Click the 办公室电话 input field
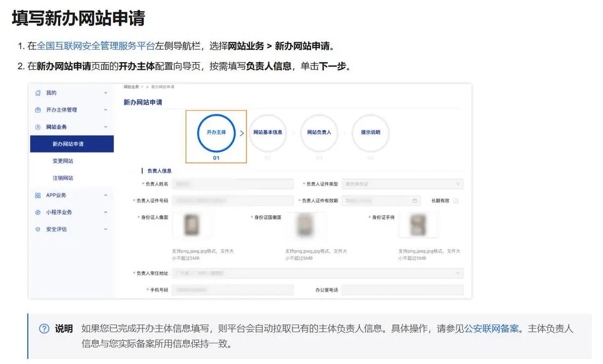Image resolution: width=603 pixels, height=364 pixels. pyautogui.click(x=402, y=290)
